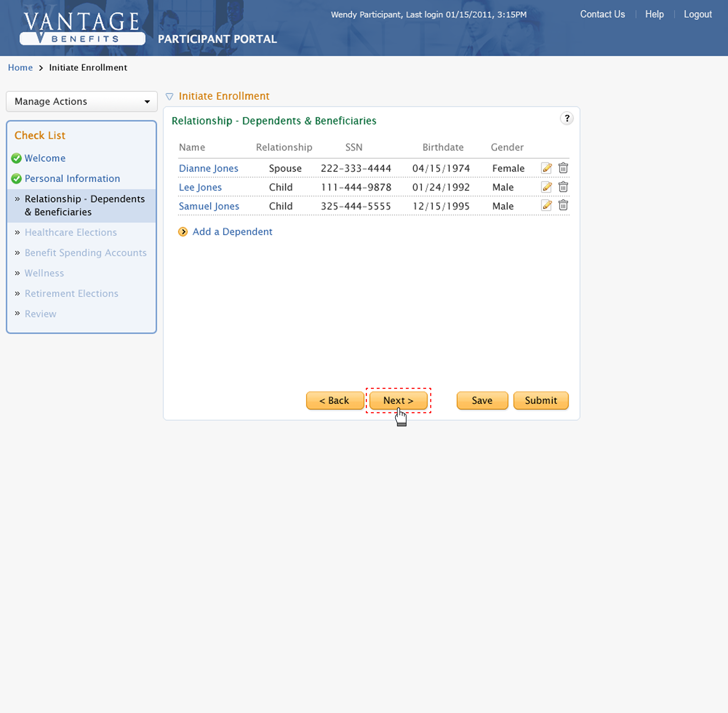Open Dianne Jones name link
The image size is (728, 713).
click(208, 169)
